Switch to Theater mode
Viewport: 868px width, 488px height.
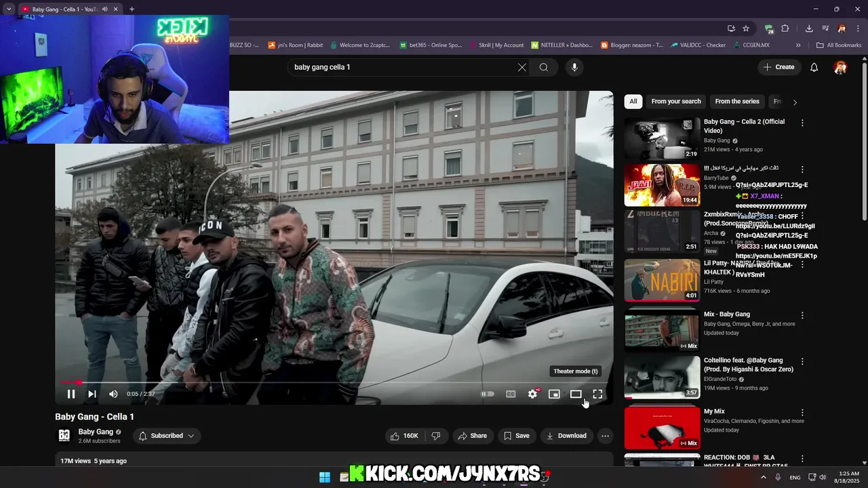576,394
